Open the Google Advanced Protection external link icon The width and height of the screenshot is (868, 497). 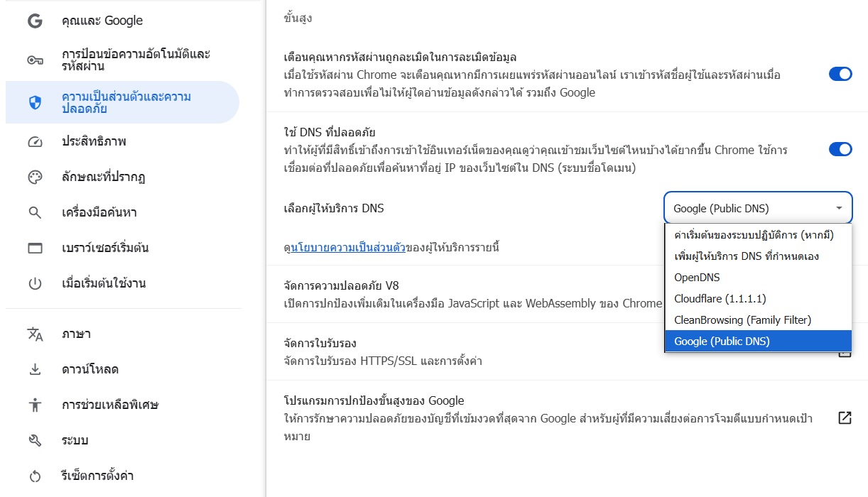pyautogui.click(x=845, y=418)
